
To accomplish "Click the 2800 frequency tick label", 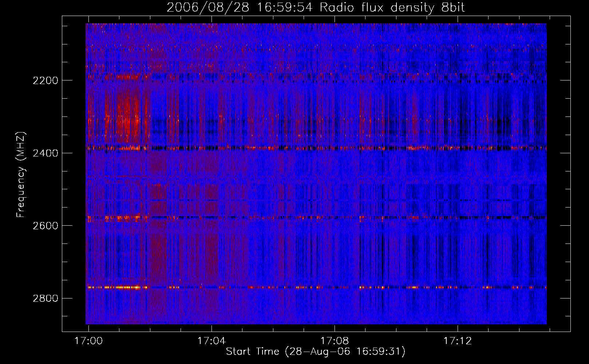I will pyautogui.click(x=46, y=298).
